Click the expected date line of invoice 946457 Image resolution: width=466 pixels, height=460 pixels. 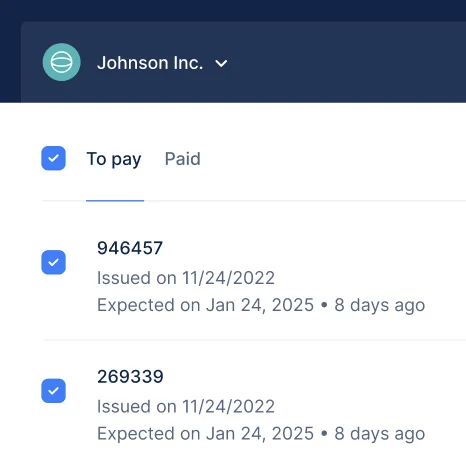tap(261, 305)
